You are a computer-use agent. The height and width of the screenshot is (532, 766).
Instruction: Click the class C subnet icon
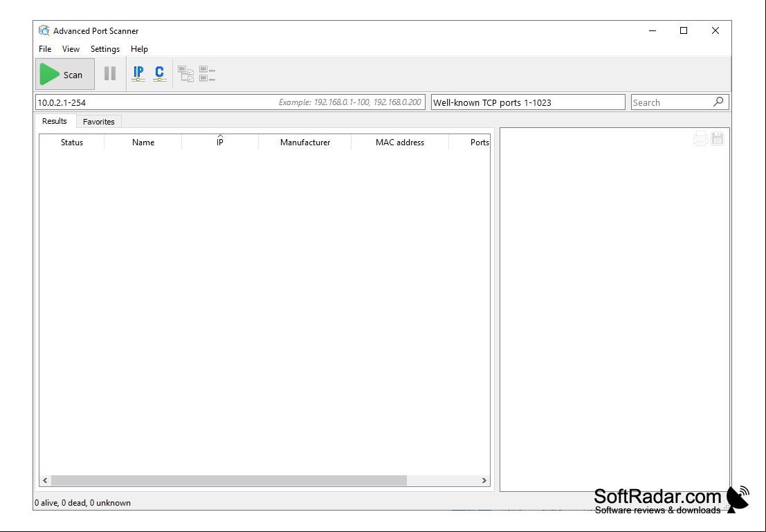click(159, 74)
